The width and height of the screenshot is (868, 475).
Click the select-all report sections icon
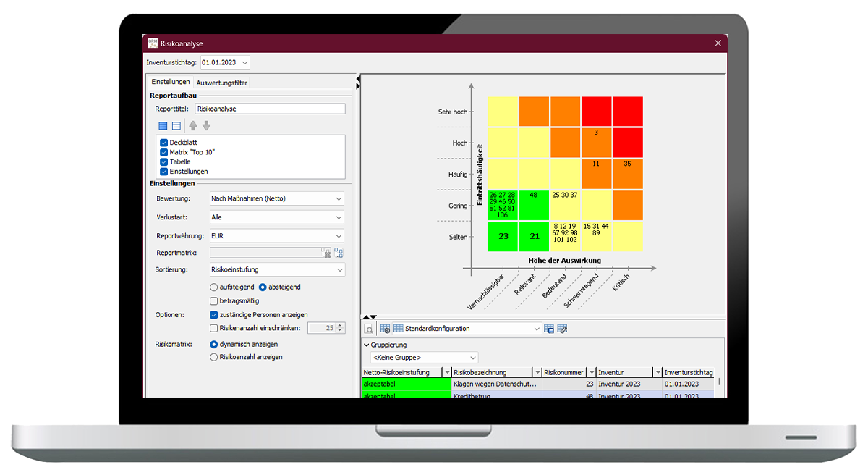tap(163, 125)
